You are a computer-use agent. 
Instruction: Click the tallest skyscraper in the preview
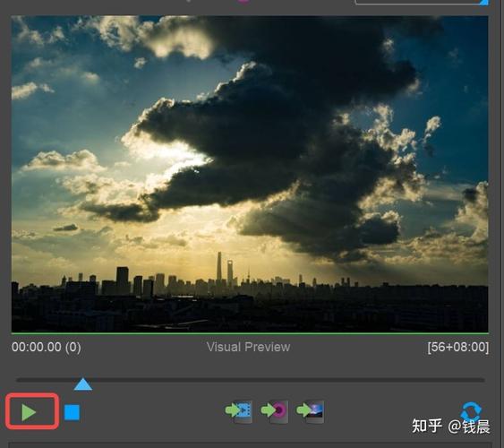[x=219, y=267]
